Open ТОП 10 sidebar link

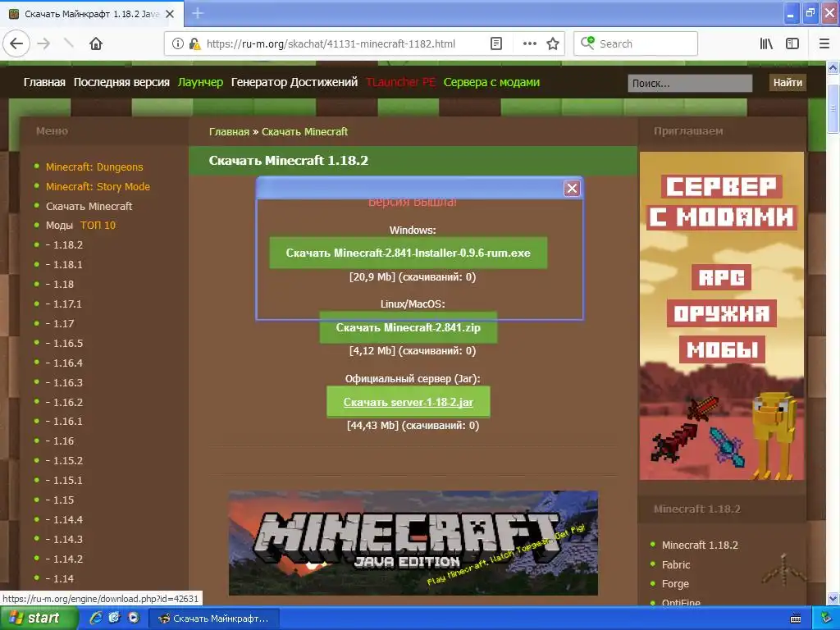pyautogui.click(x=98, y=226)
